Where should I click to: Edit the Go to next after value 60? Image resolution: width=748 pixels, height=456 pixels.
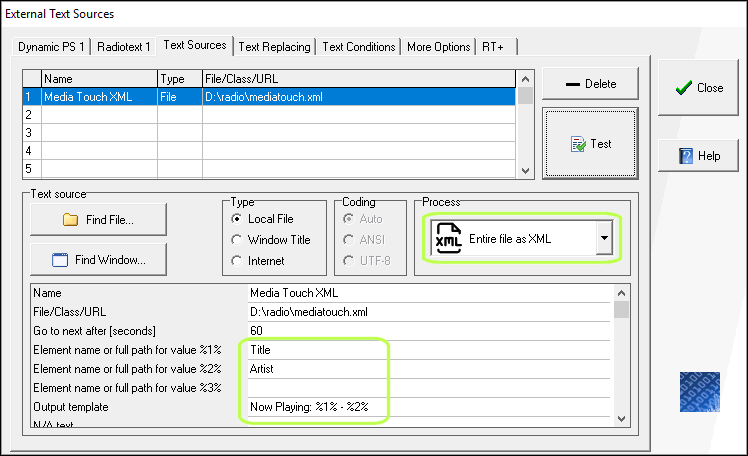[429, 331]
